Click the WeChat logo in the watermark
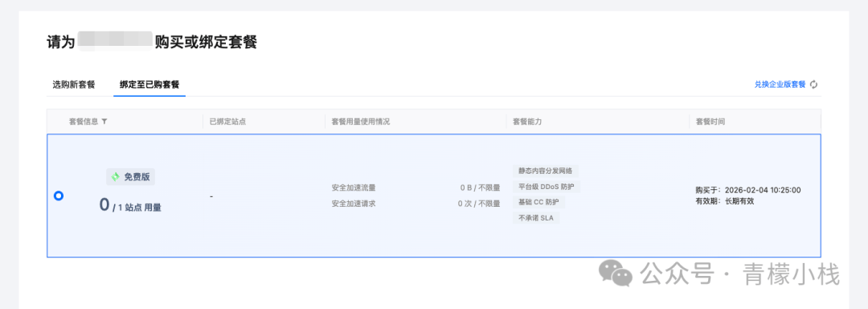 point(616,274)
